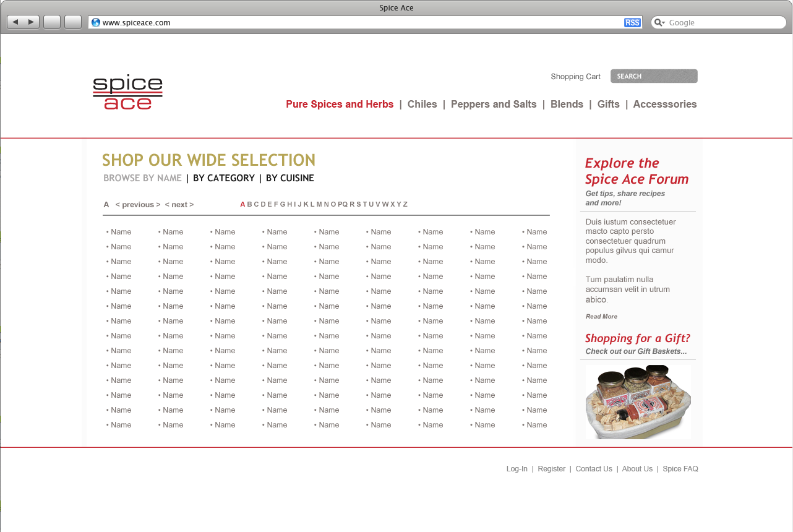
Task: Click the fourth blank browser toolbar button
Action: click(73, 22)
